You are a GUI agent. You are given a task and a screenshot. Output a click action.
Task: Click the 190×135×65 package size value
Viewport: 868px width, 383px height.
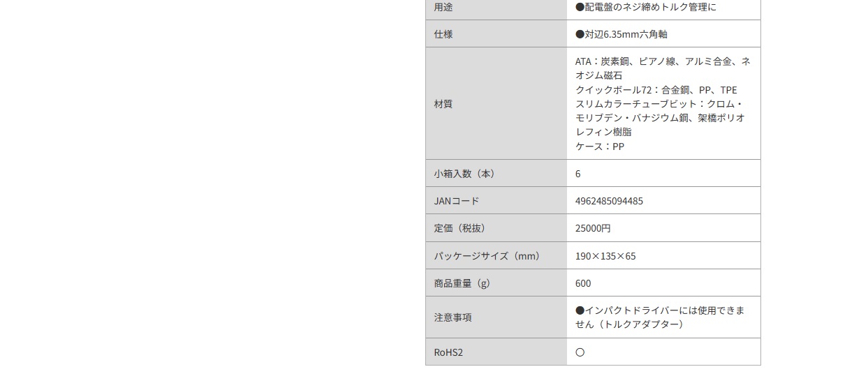point(605,256)
